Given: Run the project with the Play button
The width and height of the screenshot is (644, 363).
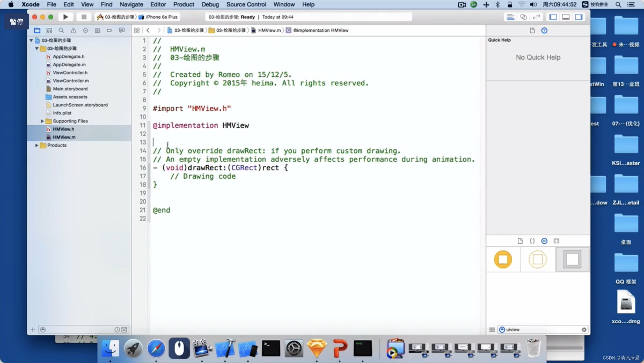Looking at the screenshot, I should click(65, 17).
